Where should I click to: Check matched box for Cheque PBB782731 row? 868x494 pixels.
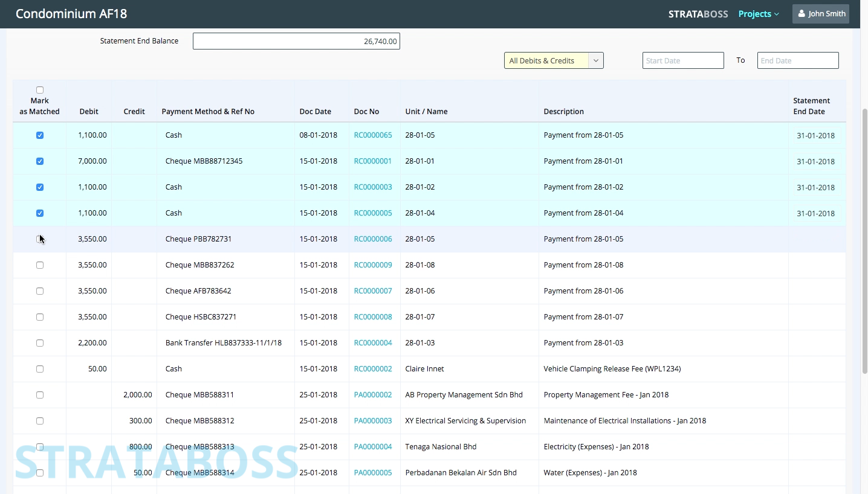40,239
